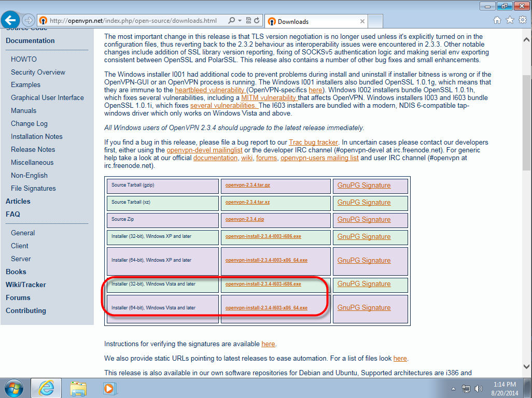The image size is (532, 398).
Task: Open the network status tray icon
Action: click(466, 389)
